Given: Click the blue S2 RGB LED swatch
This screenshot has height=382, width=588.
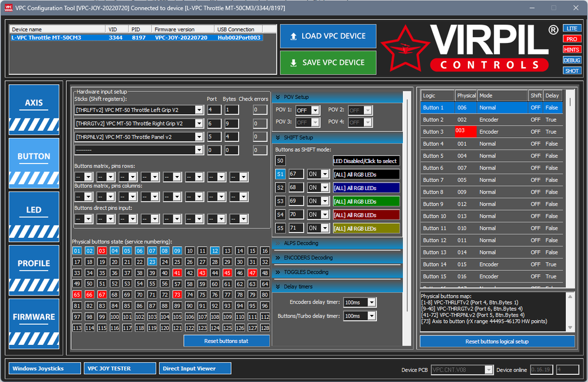Looking at the screenshot, I should coord(366,188).
